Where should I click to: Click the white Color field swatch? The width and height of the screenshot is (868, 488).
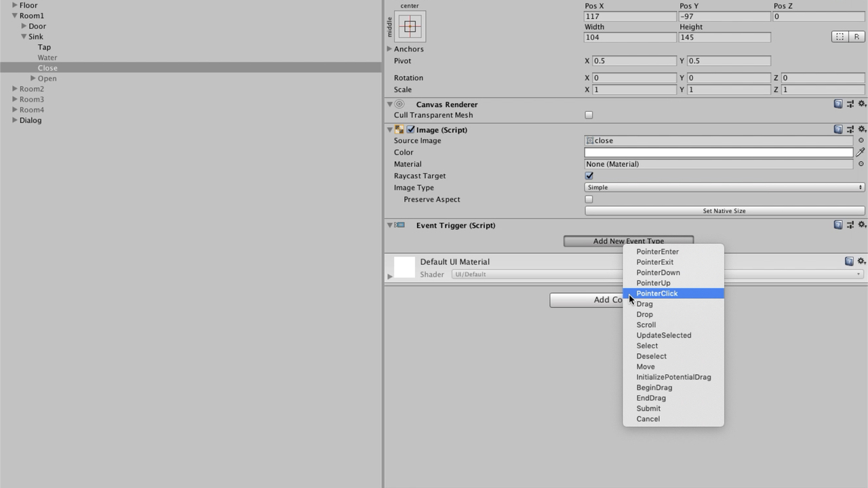click(718, 152)
